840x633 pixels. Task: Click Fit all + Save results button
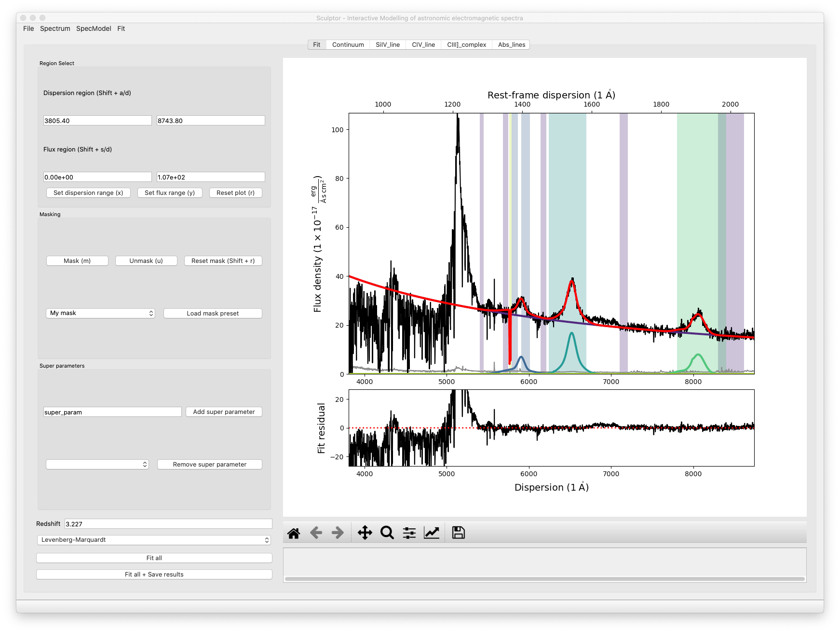[x=154, y=575]
